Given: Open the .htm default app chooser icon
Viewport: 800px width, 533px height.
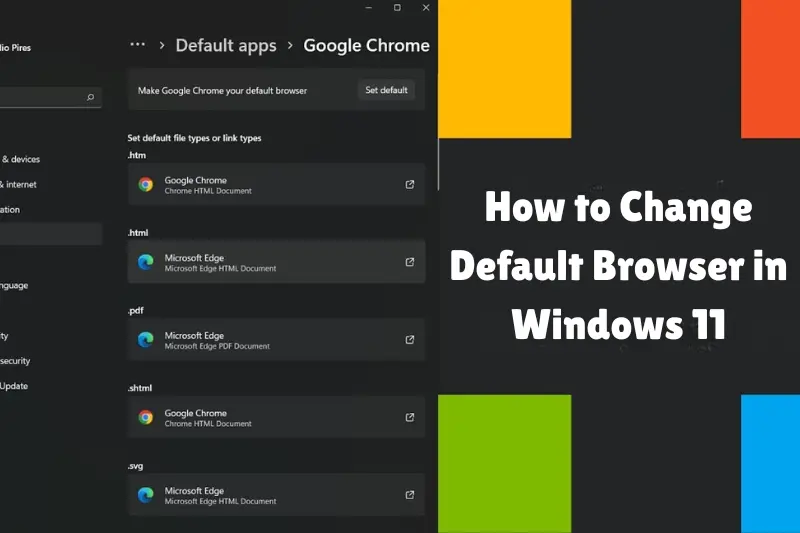Looking at the screenshot, I should tap(410, 185).
